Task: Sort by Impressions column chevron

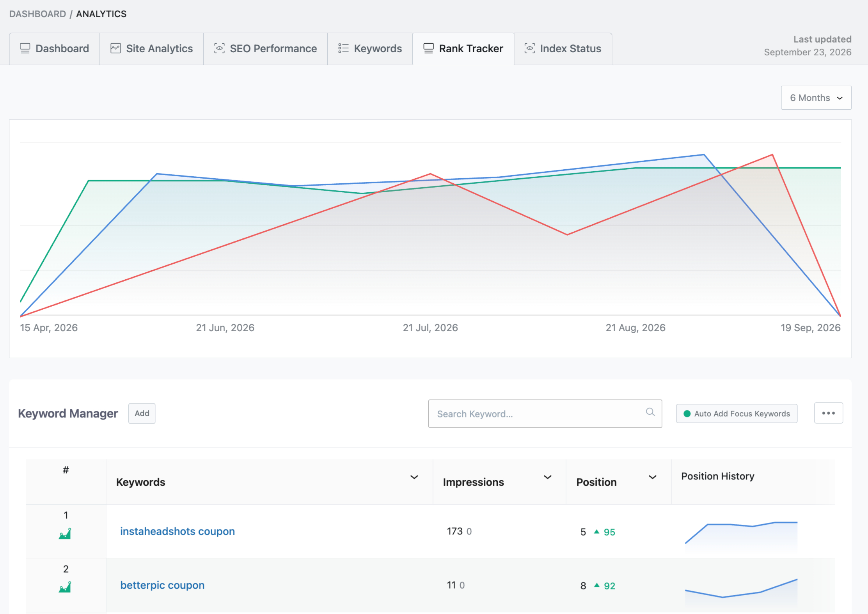Action: click(x=548, y=477)
